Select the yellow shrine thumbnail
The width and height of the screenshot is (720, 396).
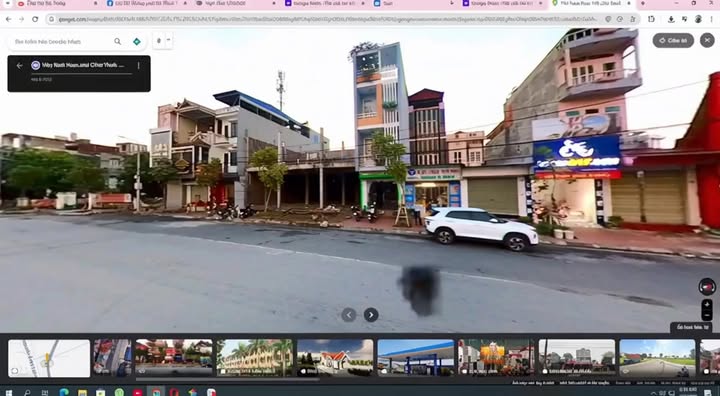coord(496,358)
